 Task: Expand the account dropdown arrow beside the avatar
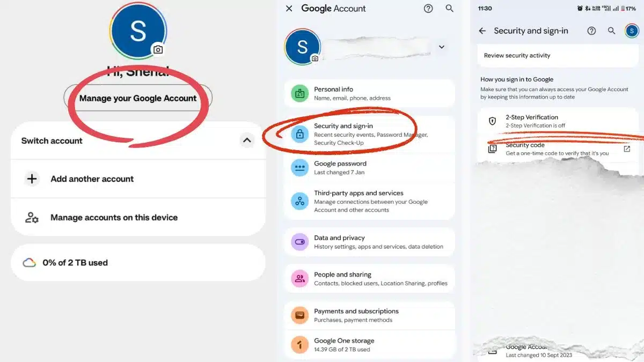(442, 47)
